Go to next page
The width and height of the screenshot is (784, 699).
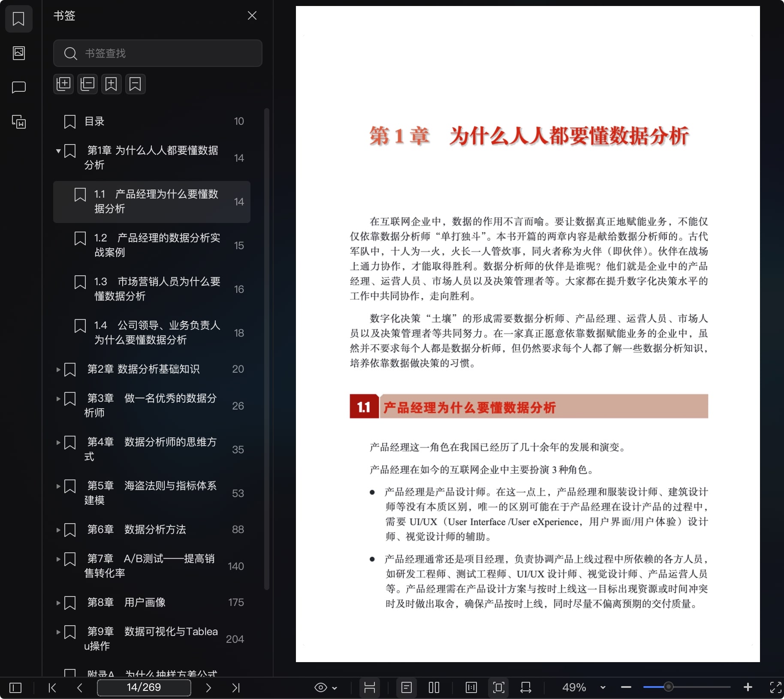coord(208,688)
